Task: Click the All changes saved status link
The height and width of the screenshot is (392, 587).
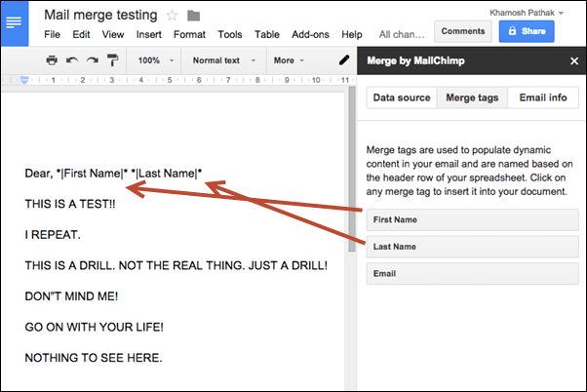Action: pos(402,34)
